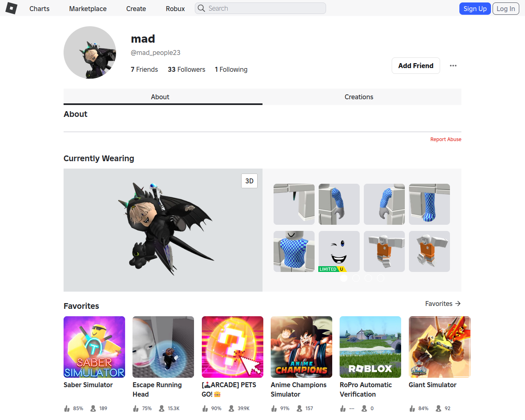
Task: Open the winking limited face item
Action: (339, 251)
